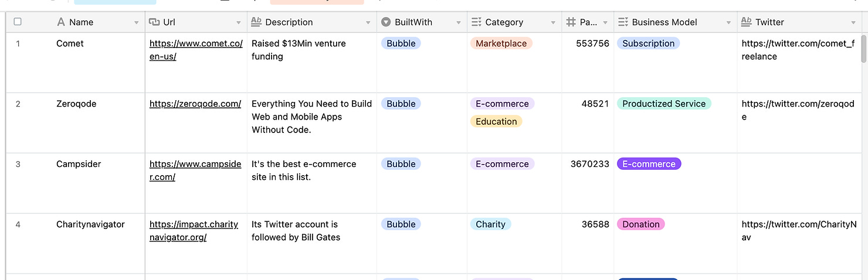
Task: Open the comet.co link
Action: (196, 50)
